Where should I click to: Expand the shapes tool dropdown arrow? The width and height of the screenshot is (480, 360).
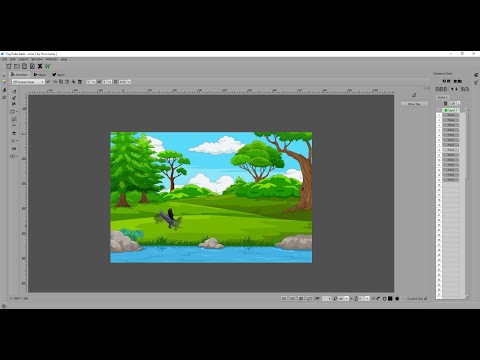coord(17,111)
